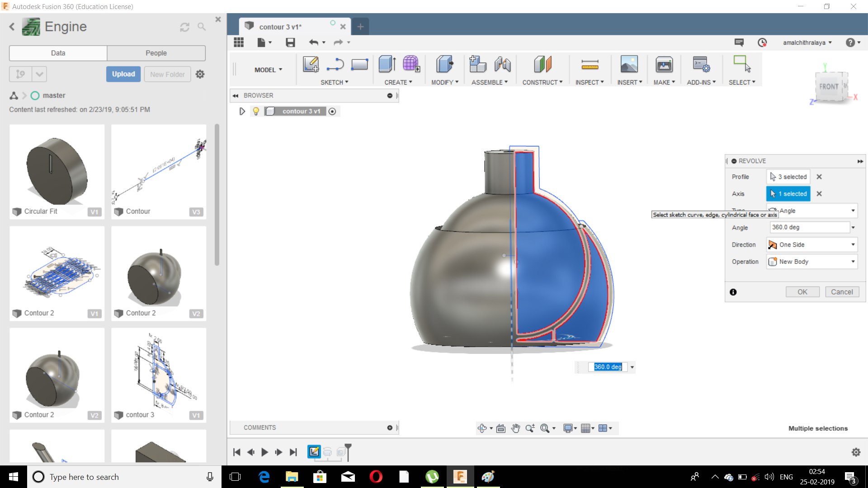Viewport: 868px width, 488px height.
Task: Click the Measure ruler icon under Inspect
Action: 590,65
